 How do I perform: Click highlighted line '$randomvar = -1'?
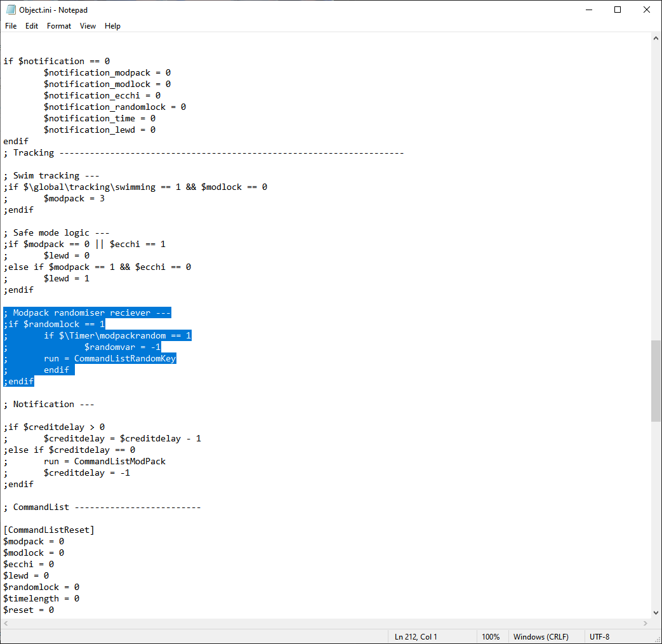pyautogui.click(x=122, y=347)
